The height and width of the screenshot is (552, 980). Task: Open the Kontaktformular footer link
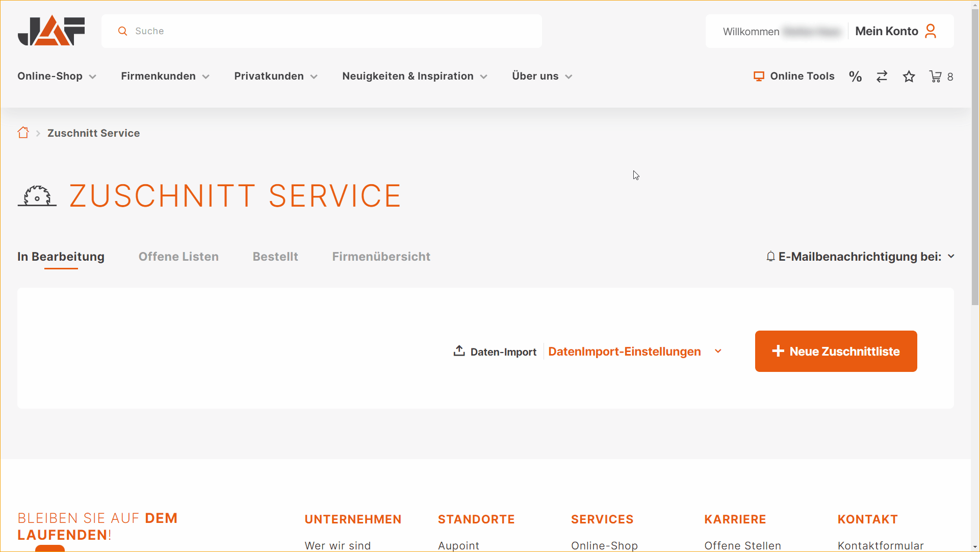pyautogui.click(x=880, y=545)
